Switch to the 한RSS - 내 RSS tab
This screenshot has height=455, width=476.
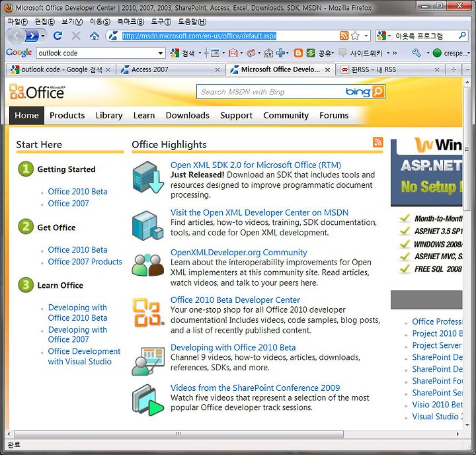pos(390,69)
